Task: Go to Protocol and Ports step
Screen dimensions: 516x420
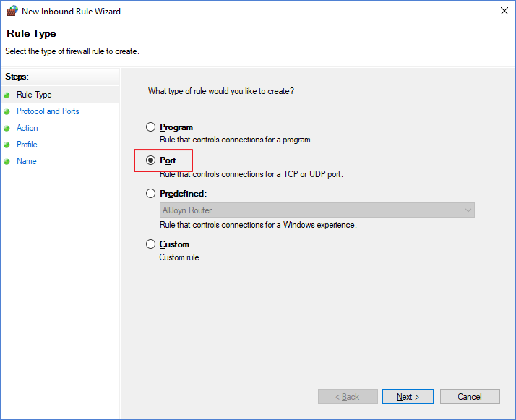Action: [x=48, y=111]
